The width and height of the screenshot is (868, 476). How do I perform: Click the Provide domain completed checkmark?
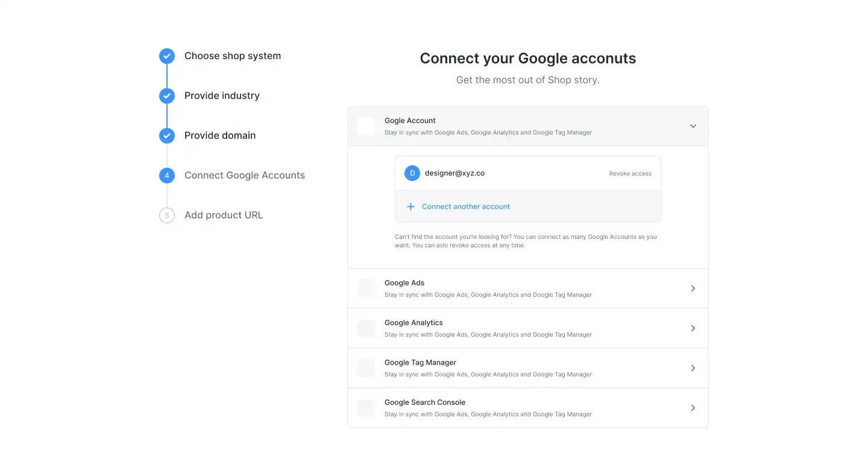[167, 136]
